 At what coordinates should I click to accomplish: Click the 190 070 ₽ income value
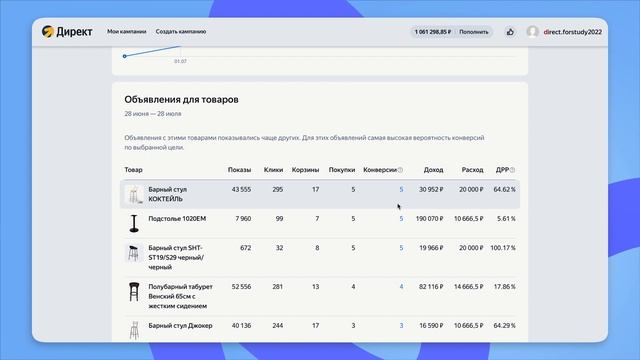click(x=429, y=219)
